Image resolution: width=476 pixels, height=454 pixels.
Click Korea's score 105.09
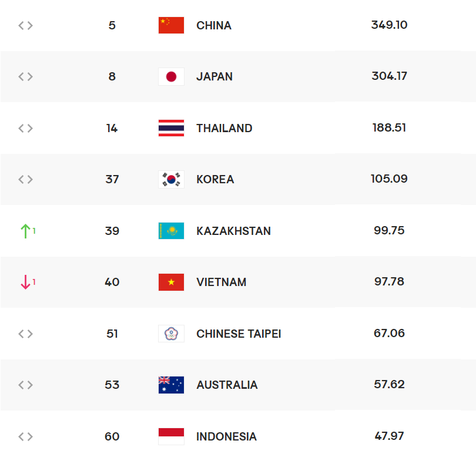pos(389,179)
